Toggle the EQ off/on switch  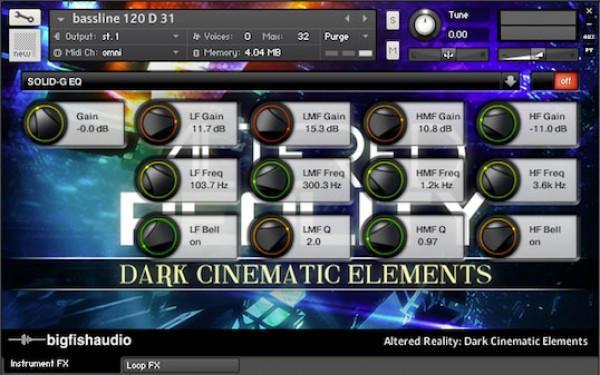pos(555,81)
